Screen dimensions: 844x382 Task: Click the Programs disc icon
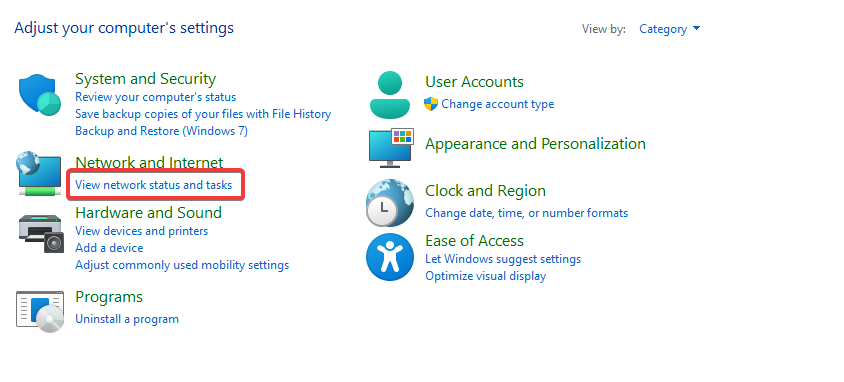coord(40,312)
